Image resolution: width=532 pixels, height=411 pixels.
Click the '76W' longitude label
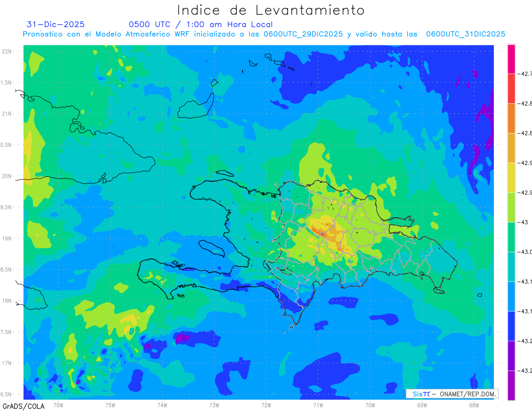pyautogui.click(x=58, y=405)
